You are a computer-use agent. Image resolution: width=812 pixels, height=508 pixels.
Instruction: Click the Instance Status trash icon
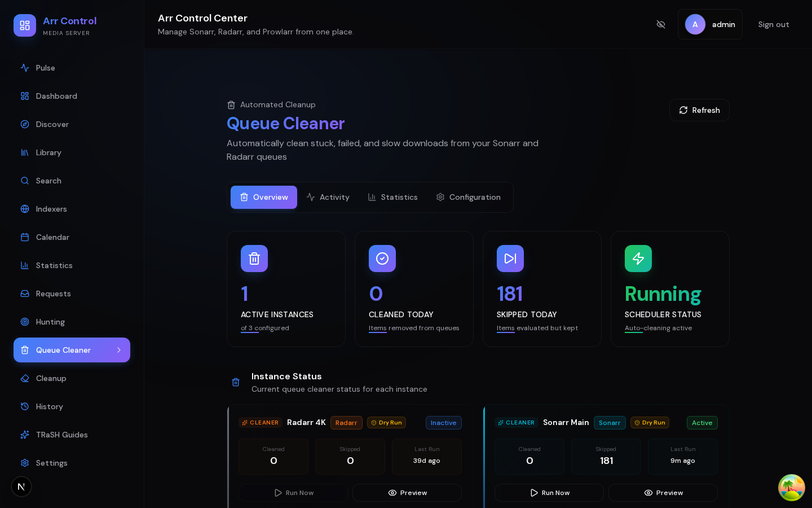coord(236,382)
